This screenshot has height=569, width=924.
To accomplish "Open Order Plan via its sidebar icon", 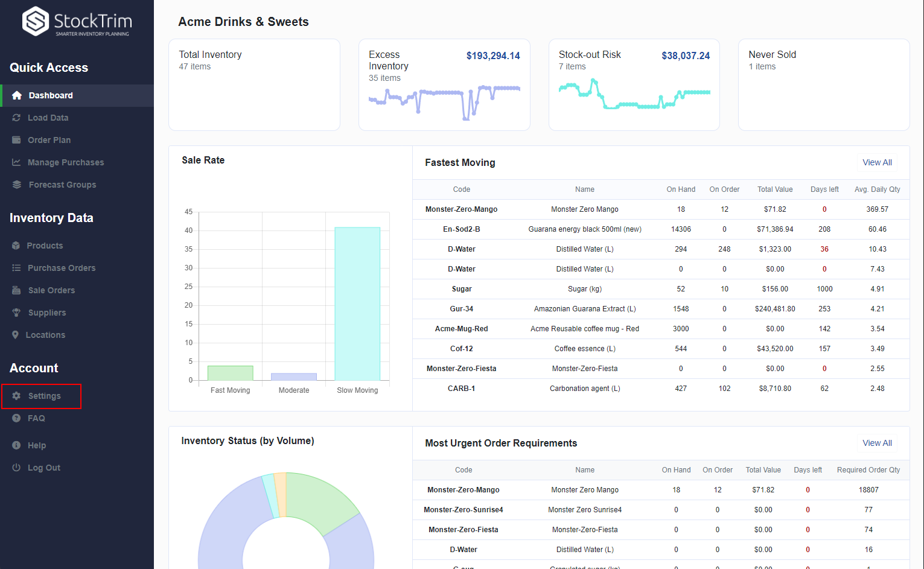I will pyautogui.click(x=17, y=140).
